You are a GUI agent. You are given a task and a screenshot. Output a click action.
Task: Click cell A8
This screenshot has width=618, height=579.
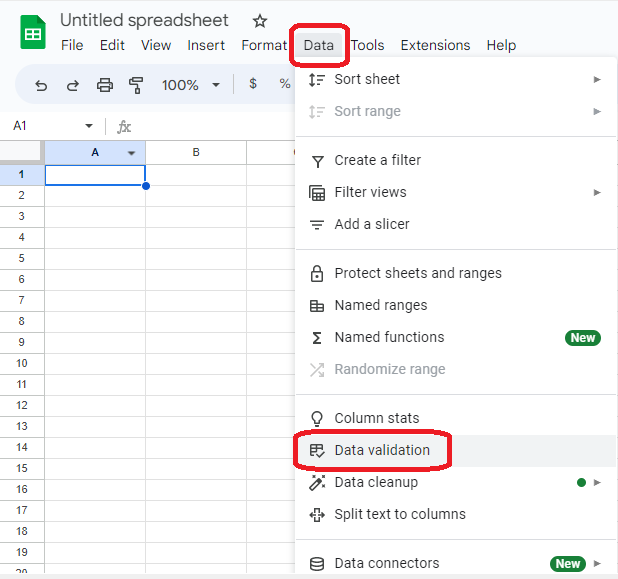(95, 322)
